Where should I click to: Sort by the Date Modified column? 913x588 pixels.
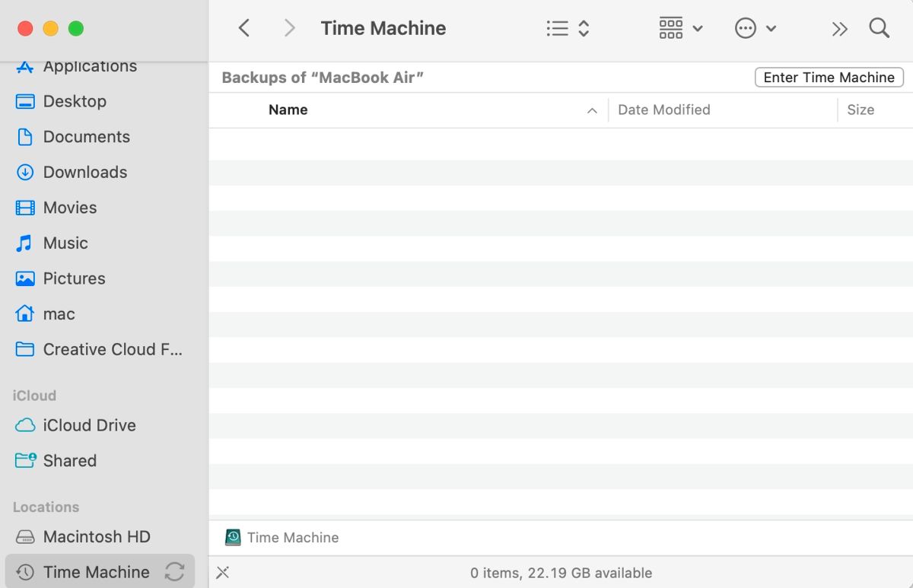[663, 110]
